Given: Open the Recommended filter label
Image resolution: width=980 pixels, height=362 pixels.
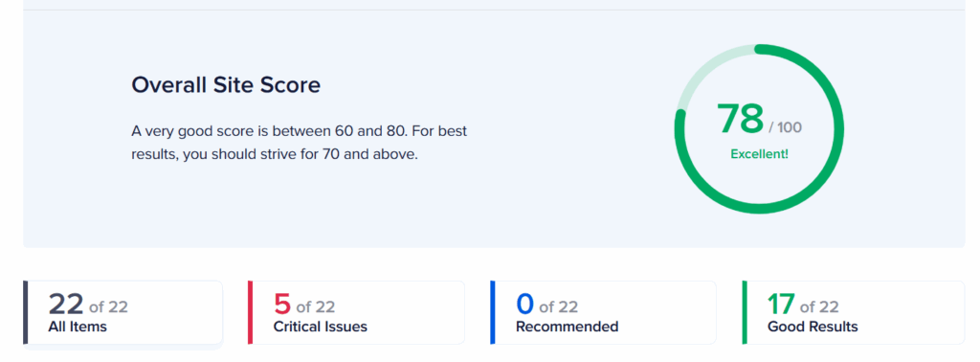Looking at the screenshot, I should [x=567, y=327].
